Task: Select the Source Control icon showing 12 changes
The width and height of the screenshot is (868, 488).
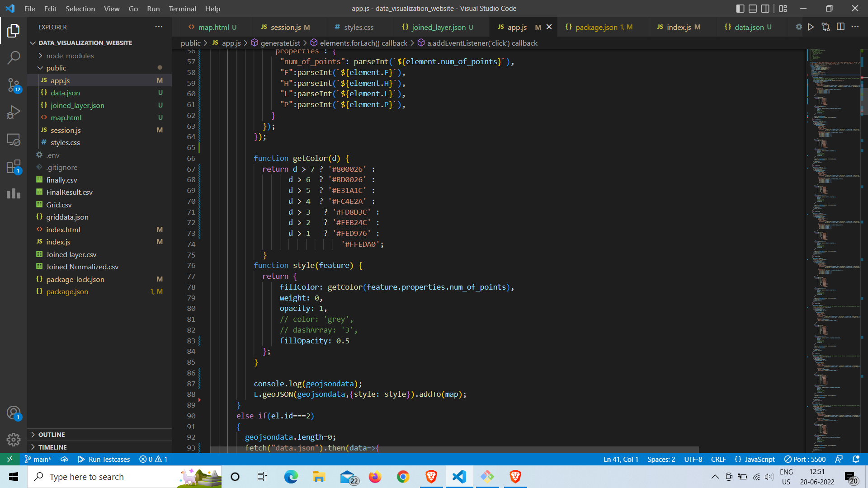Action: pos(14,85)
